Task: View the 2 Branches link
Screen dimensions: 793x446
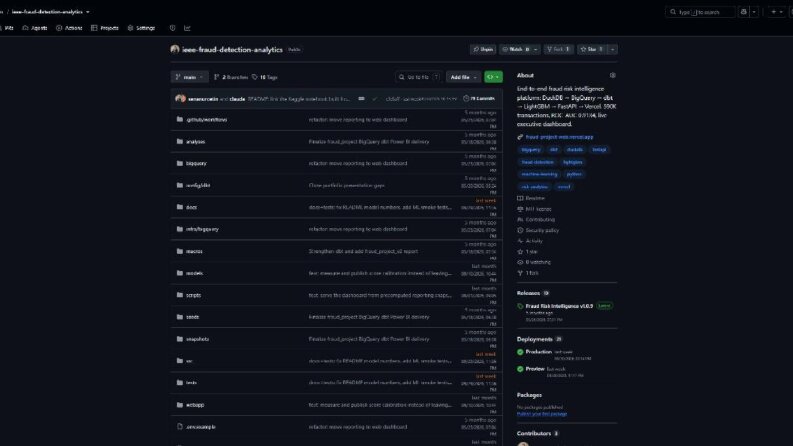Action: tap(231, 77)
